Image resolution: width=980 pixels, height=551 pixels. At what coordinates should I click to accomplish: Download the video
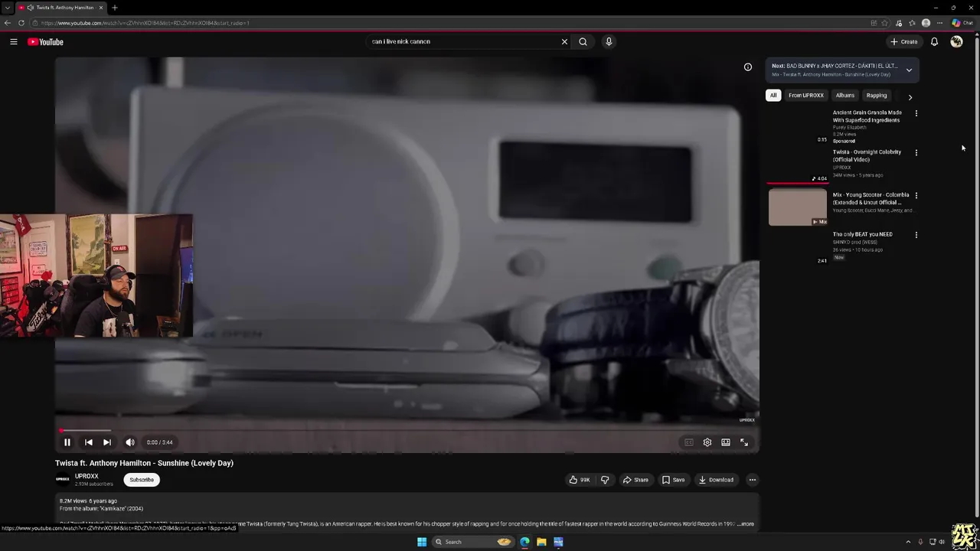tap(716, 480)
